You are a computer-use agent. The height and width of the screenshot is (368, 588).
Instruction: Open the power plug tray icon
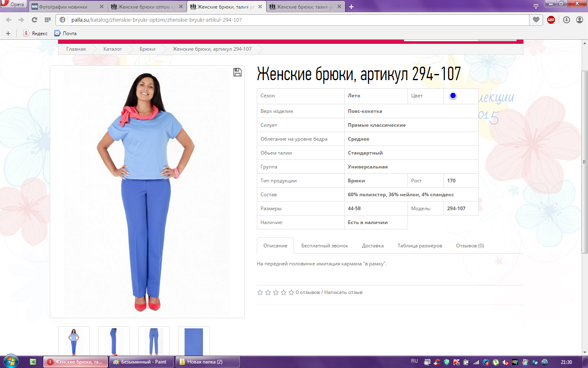[466, 362]
